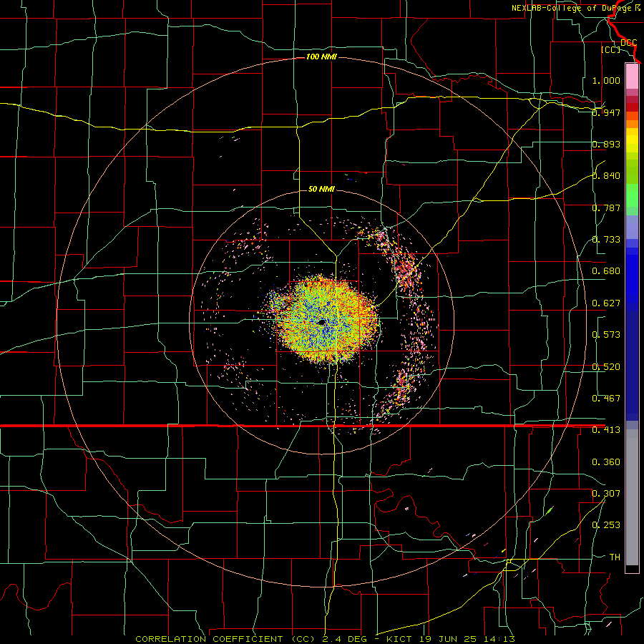Click the 0.787 color scale value

(606, 208)
